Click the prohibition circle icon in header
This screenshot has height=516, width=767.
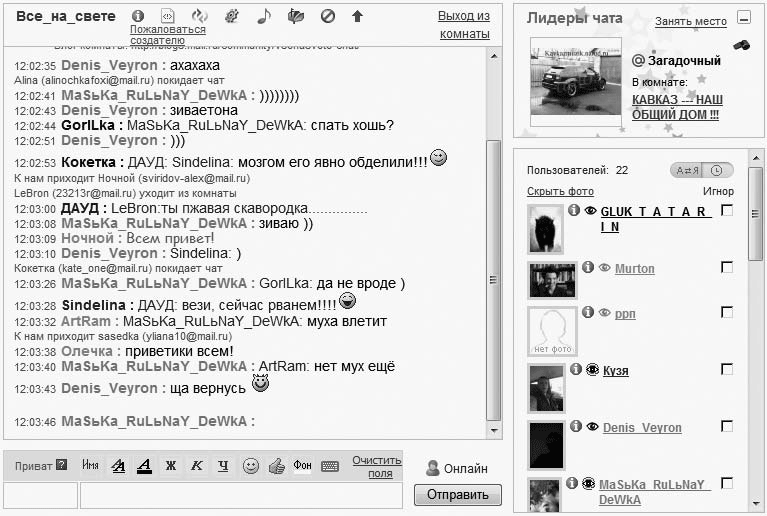326,16
